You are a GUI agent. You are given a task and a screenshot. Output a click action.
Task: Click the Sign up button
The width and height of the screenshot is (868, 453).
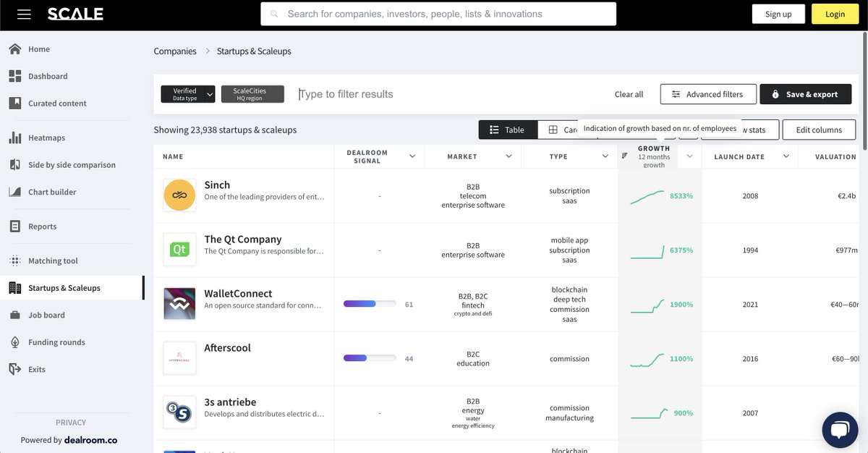778,14
